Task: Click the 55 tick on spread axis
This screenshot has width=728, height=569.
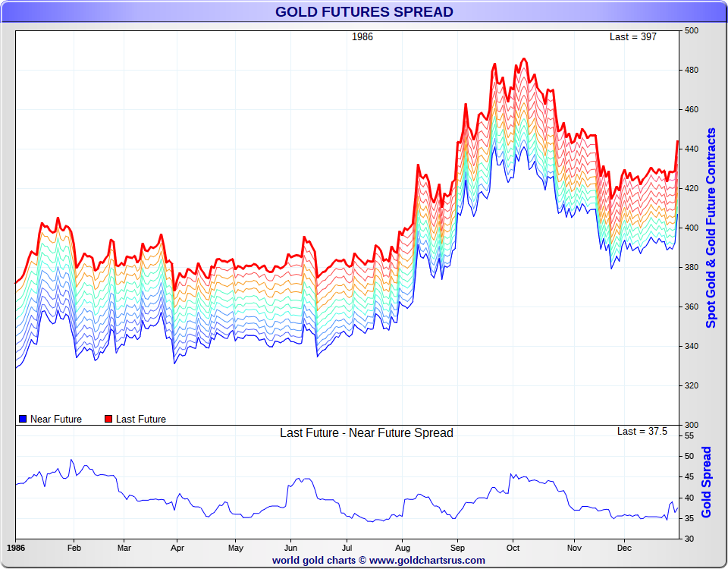Action: pyautogui.click(x=689, y=437)
